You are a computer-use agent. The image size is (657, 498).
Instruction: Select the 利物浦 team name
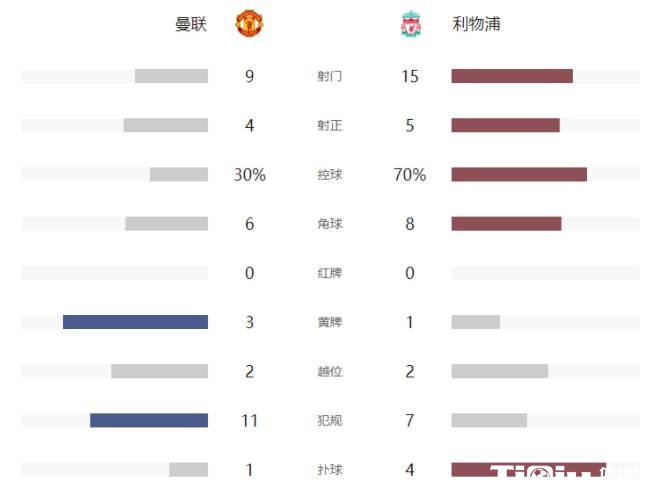tap(476, 24)
